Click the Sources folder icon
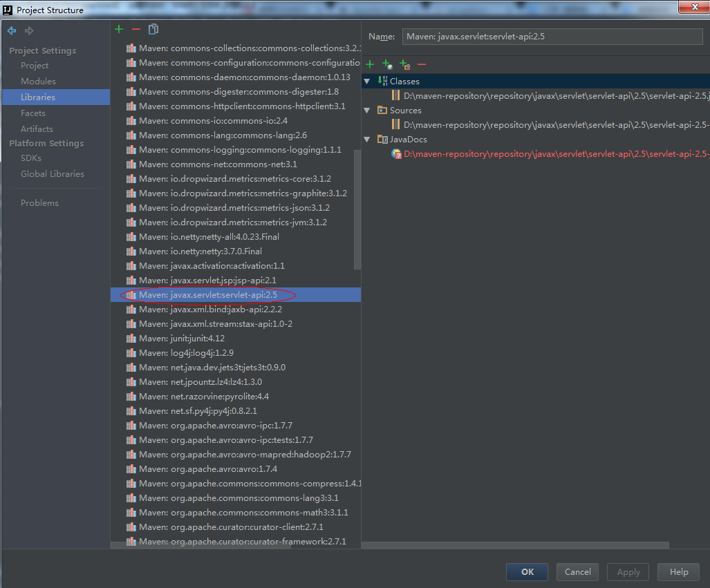The height and width of the screenshot is (588, 710). (x=382, y=110)
